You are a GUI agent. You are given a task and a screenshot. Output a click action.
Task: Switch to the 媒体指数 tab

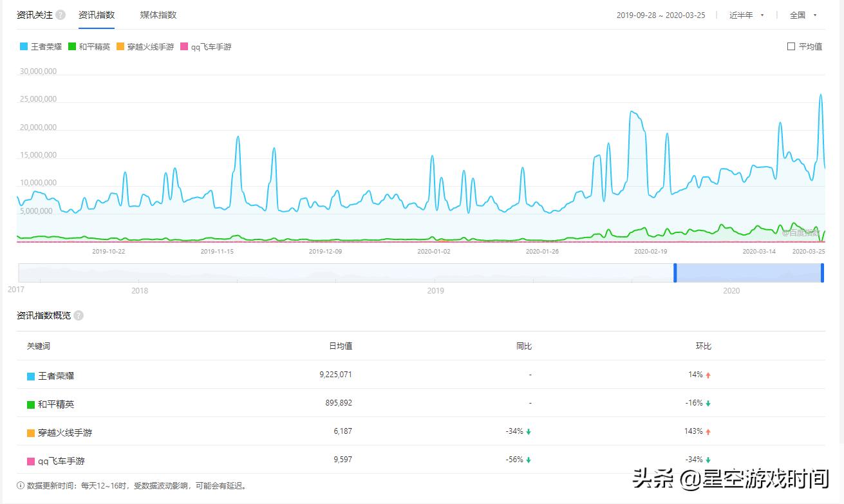click(x=158, y=15)
